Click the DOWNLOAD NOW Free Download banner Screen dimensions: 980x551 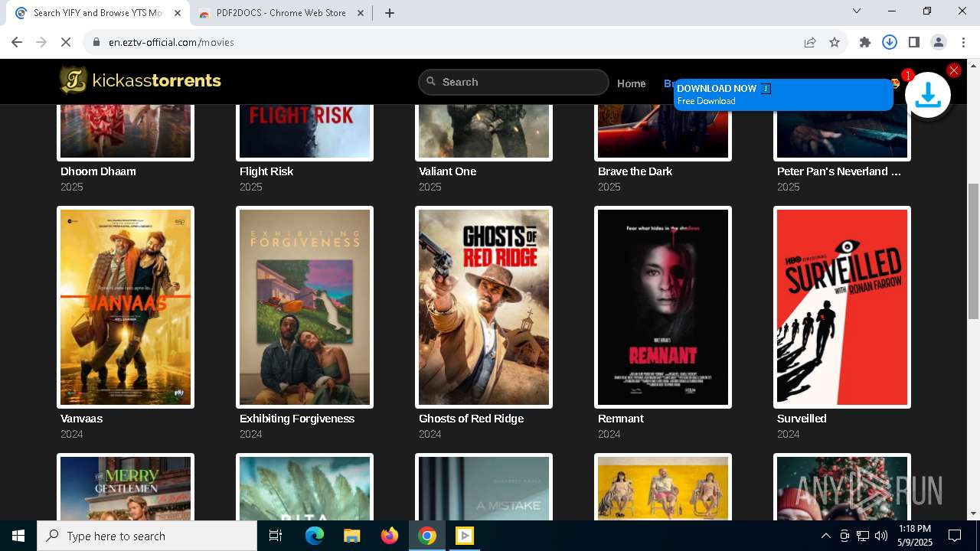click(783, 95)
